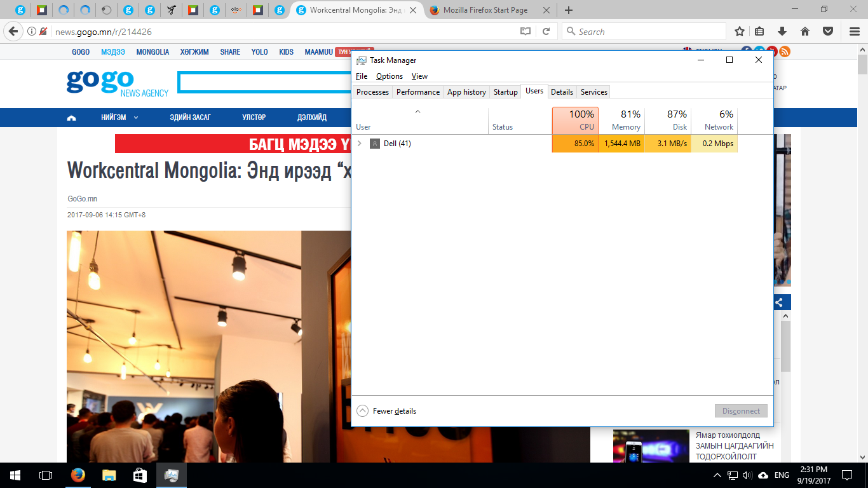Open the GoGo RSS feed icon
The image size is (868, 488).
785,51
